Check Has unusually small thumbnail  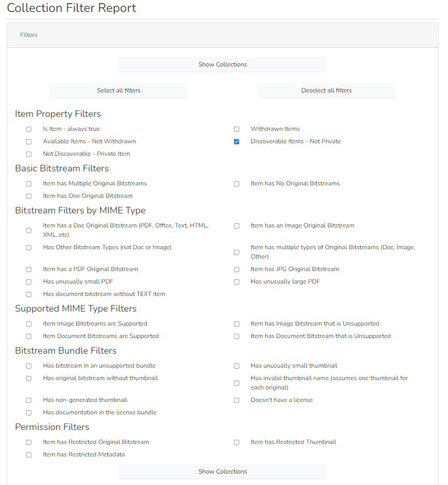(x=237, y=366)
